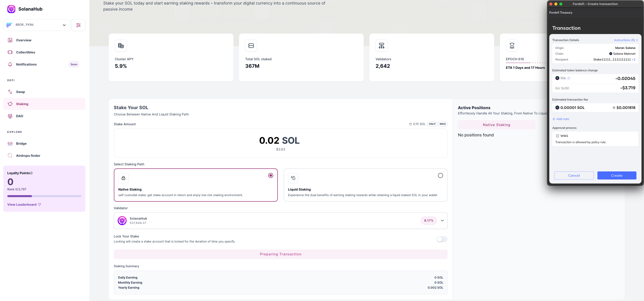This screenshot has height=301, width=644.
Task: Click the Liquid Staking droplet icon
Action: point(293,178)
